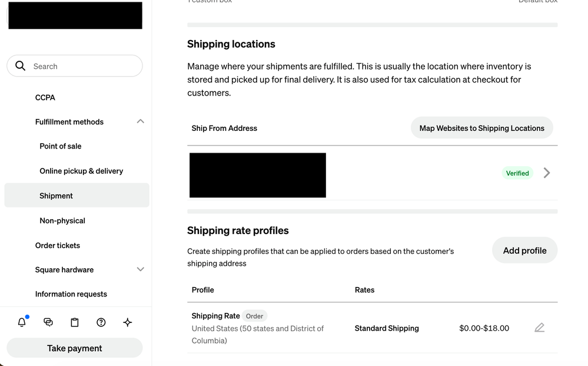Screen dimensions: 588x366
Task: Click the magnifying glass search icon
Action: [20, 66]
